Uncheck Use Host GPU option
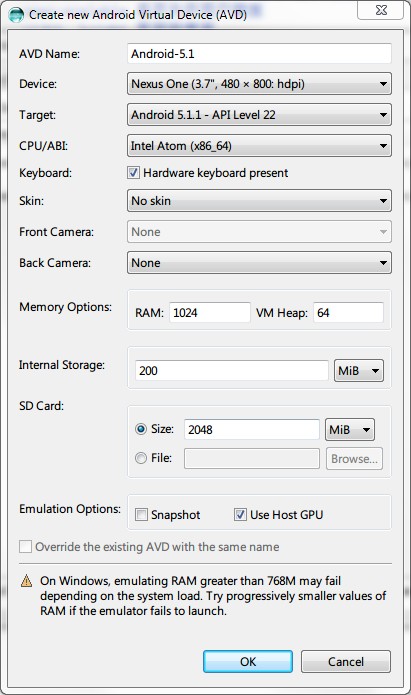The height and width of the screenshot is (695, 411). tap(240, 515)
